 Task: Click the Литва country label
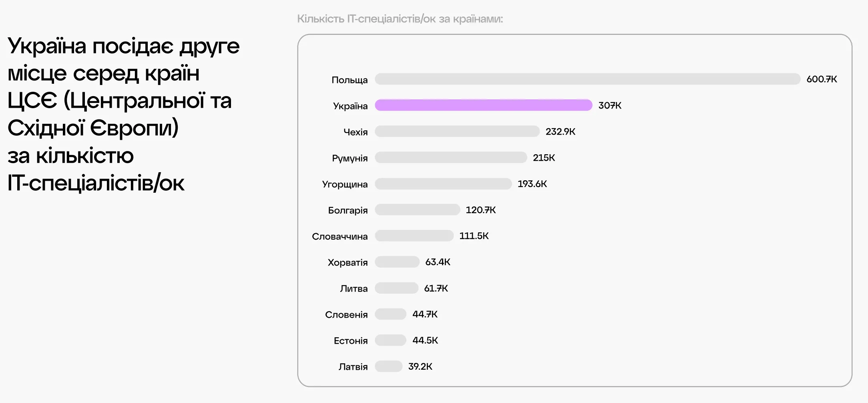[x=354, y=288]
